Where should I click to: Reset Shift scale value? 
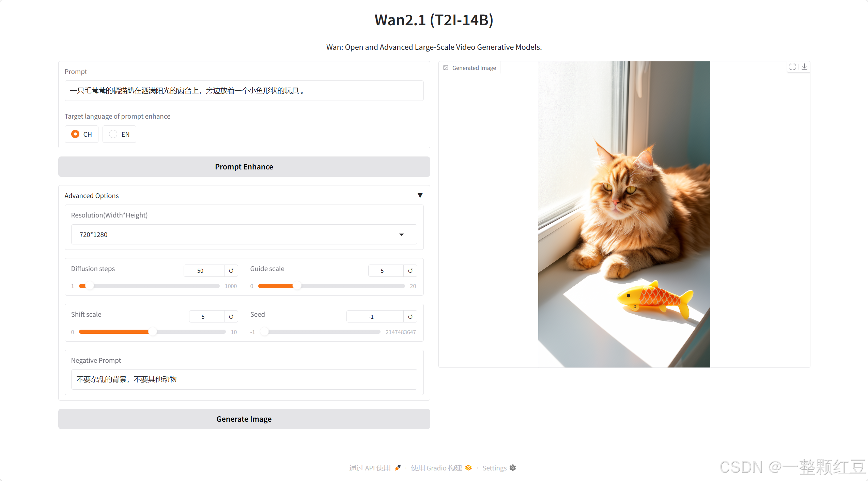pyautogui.click(x=231, y=317)
